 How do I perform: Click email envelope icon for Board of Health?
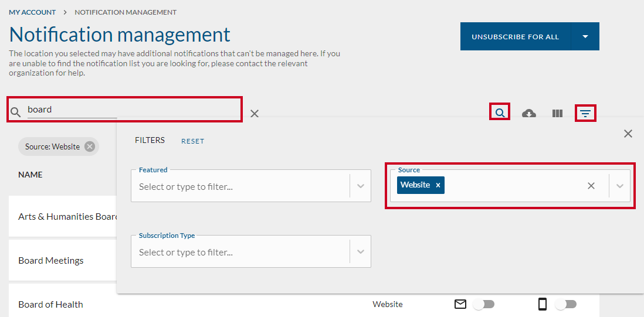[460, 304]
